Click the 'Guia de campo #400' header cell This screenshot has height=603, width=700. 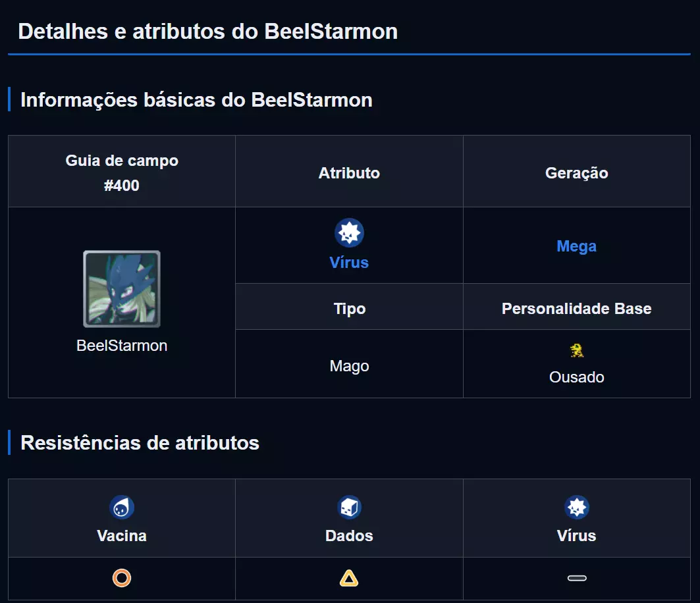pos(122,172)
